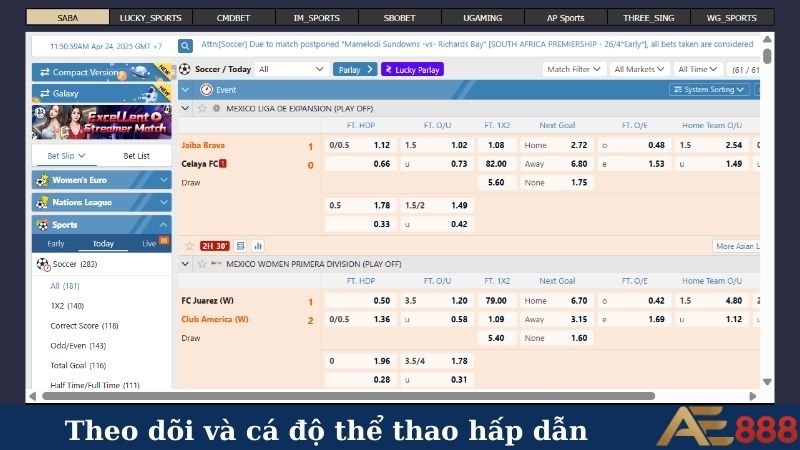Open the All Time dropdown
The height and width of the screenshot is (450, 800).
pos(697,69)
